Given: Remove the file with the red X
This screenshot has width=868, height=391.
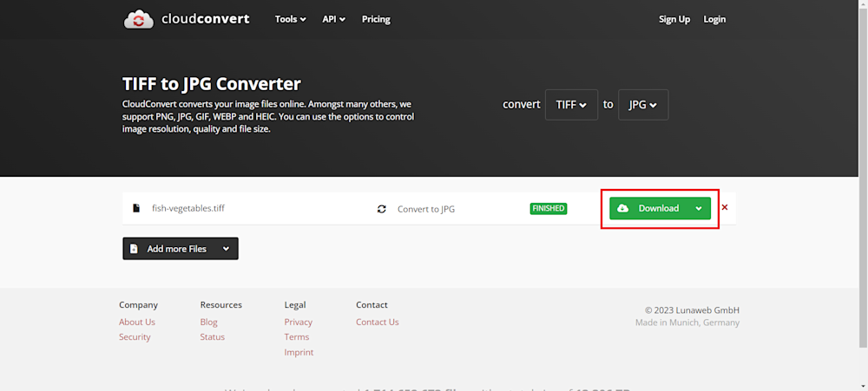Looking at the screenshot, I should [725, 208].
